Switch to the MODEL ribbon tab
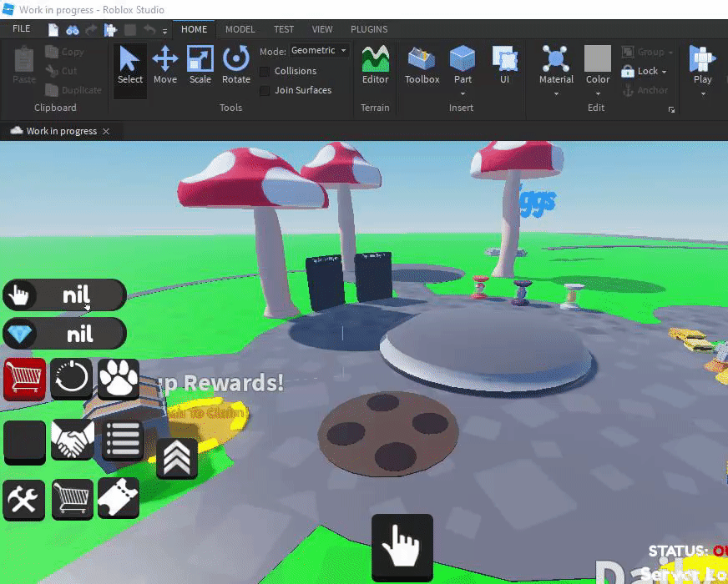Image resolution: width=728 pixels, height=584 pixels. pyautogui.click(x=240, y=29)
